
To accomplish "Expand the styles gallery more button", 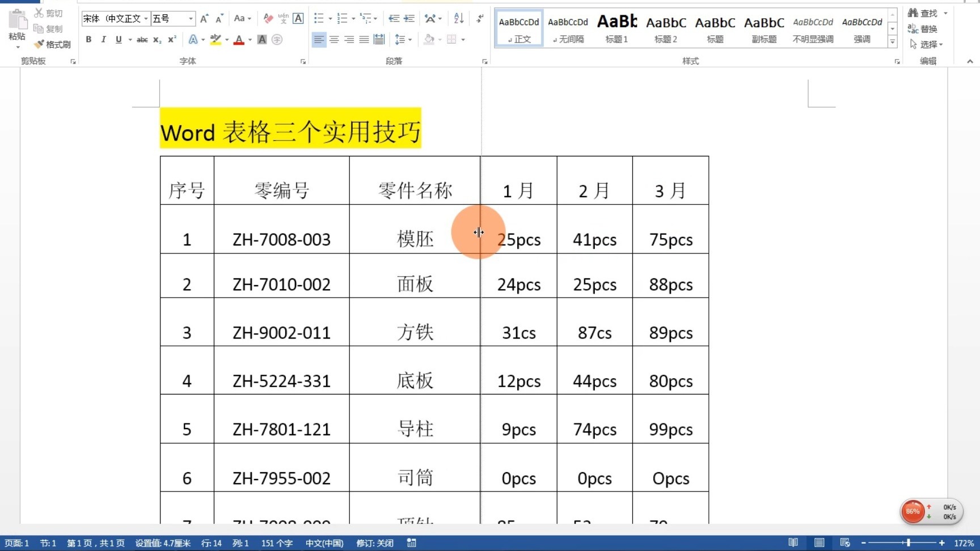I will 892,41.
